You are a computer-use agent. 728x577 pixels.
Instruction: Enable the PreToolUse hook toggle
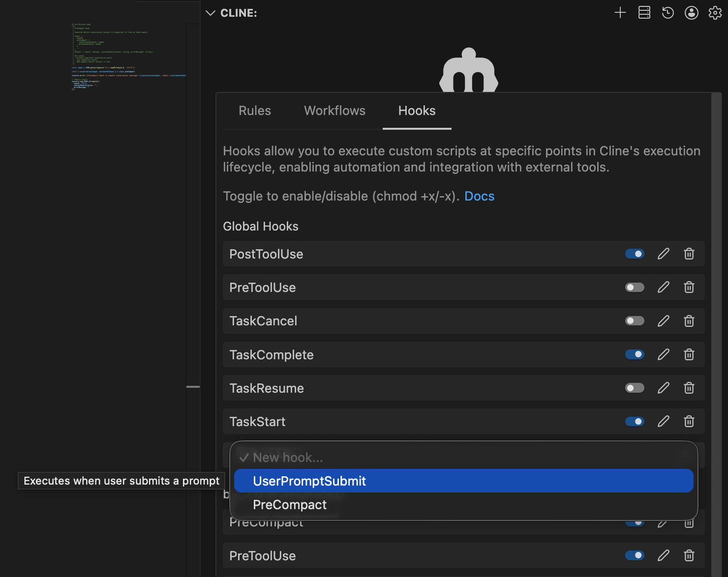[x=635, y=287]
